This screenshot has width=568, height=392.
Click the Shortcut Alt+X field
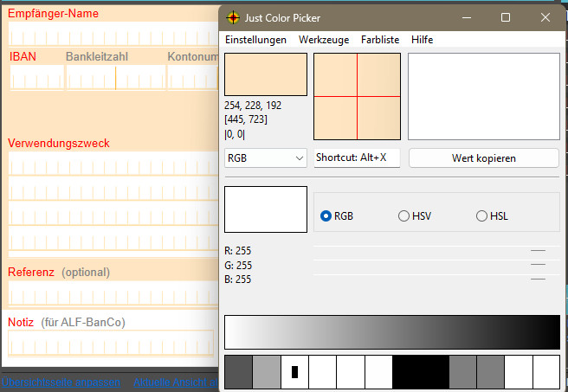click(357, 158)
